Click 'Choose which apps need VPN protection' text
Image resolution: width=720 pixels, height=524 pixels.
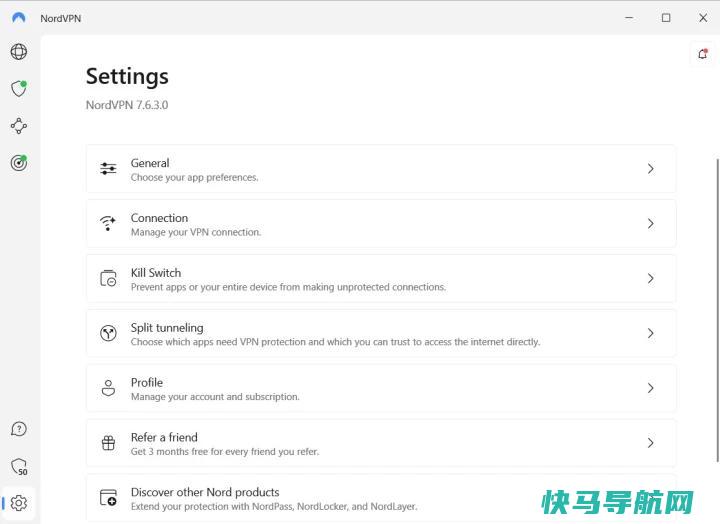pyautogui.click(x=336, y=342)
